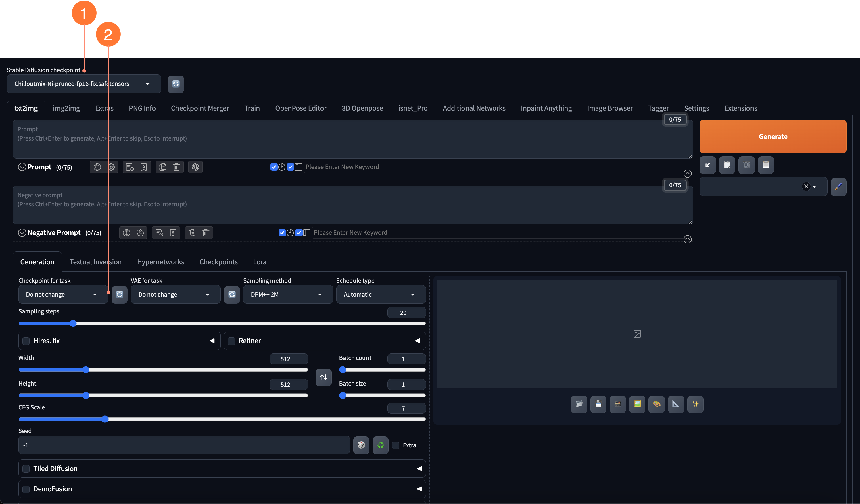This screenshot has height=504, width=860.
Task: Click the Seed input field
Action: (184, 445)
